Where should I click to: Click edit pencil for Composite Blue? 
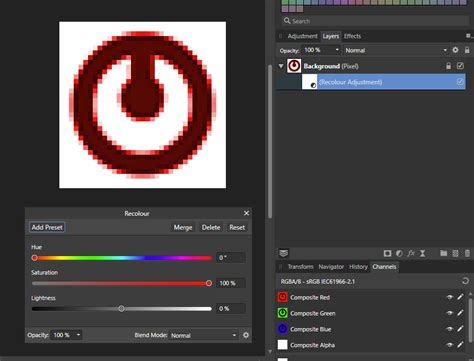[460, 329]
